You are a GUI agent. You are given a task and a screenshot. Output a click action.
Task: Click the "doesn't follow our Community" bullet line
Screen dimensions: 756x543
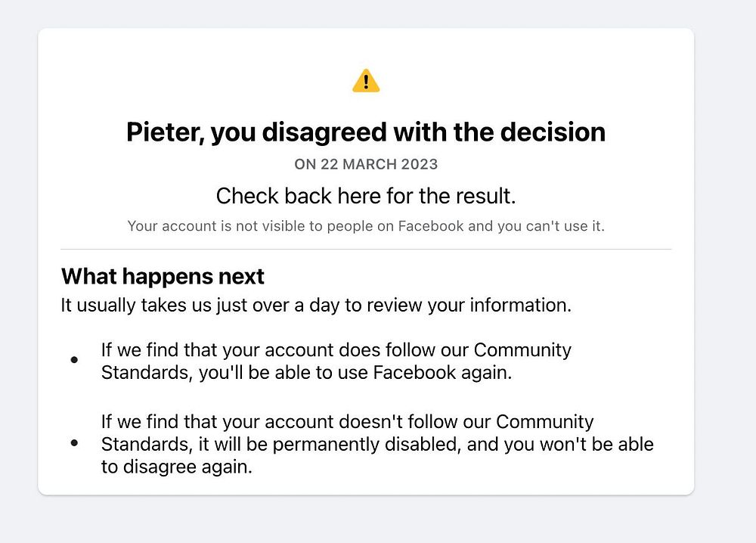(348, 421)
